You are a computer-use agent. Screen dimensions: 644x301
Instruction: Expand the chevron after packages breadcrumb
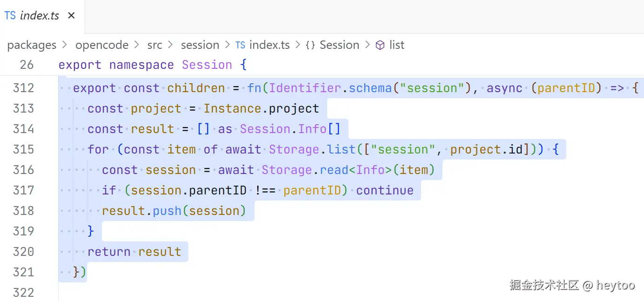(x=66, y=45)
